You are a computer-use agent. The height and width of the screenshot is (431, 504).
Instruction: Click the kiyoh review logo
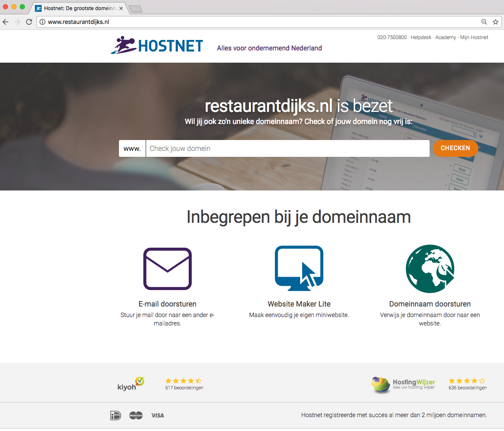[x=131, y=384]
